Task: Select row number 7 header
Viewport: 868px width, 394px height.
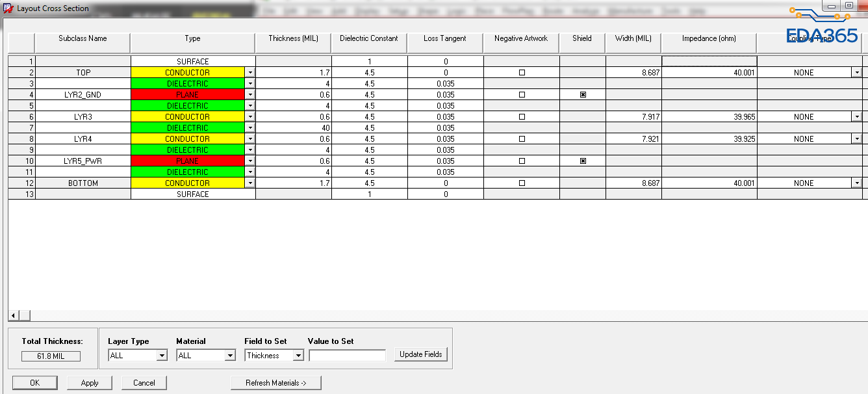Action: (x=21, y=128)
